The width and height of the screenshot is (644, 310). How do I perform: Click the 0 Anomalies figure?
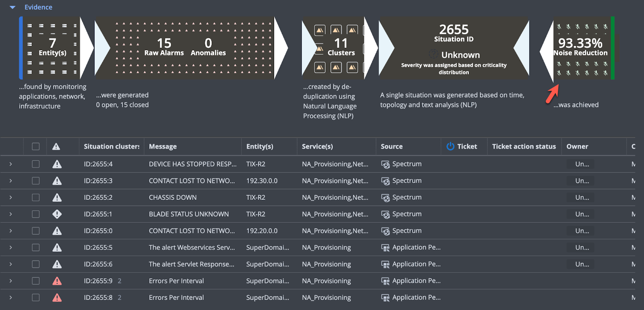[x=208, y=47]
